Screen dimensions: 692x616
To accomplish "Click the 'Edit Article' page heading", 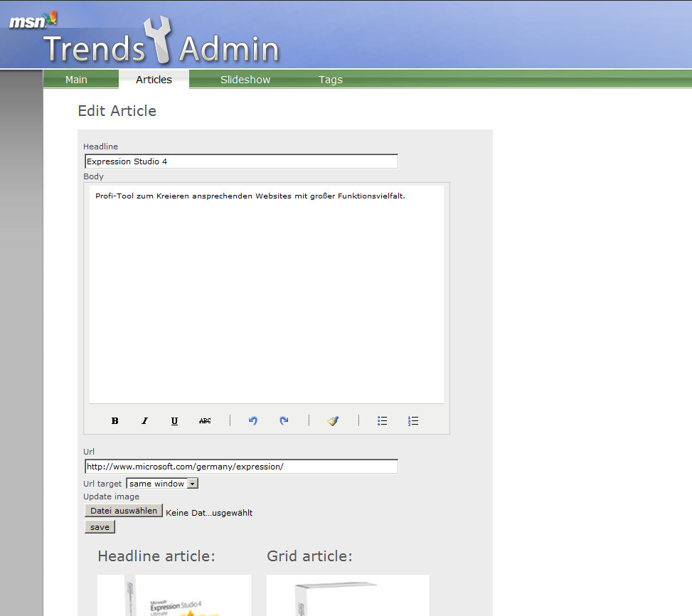I will pos(117,111).
